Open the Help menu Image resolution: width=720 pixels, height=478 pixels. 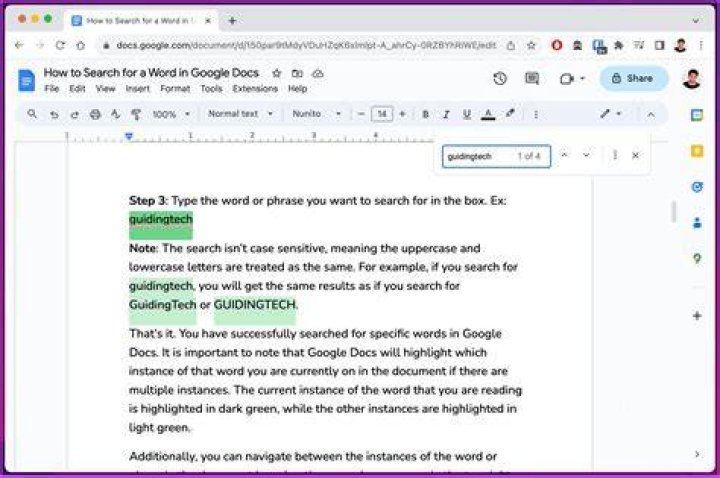pos(297,89)
